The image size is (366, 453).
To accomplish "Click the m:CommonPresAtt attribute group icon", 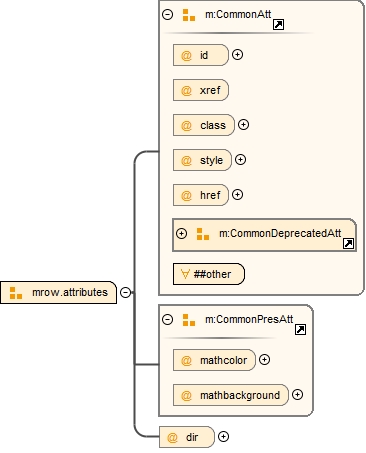I will (189, 320).
